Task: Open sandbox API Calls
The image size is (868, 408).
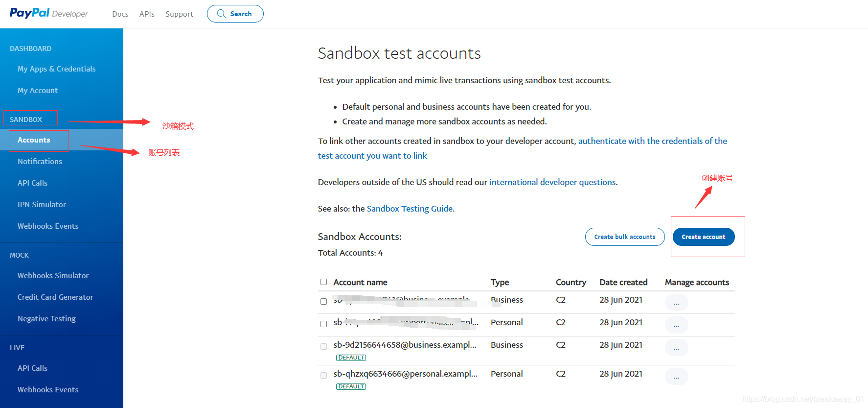Action: click(x=32, y=183)
